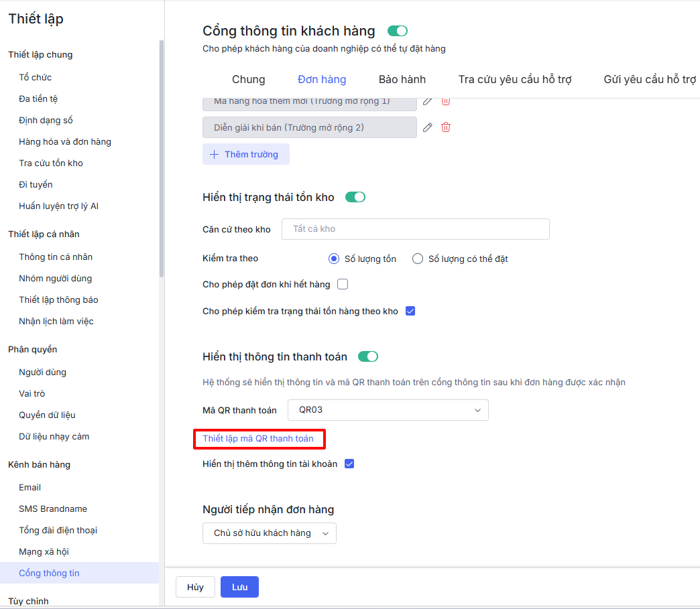This screenshot has width=700, height=609.
Task: Disable Hiển thị trạng thái tồn kho
Action: (x=355, y=197)
